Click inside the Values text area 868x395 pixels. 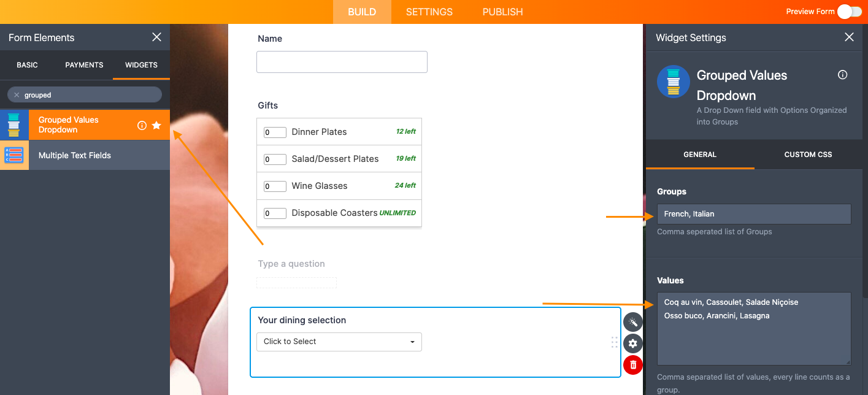754,337
